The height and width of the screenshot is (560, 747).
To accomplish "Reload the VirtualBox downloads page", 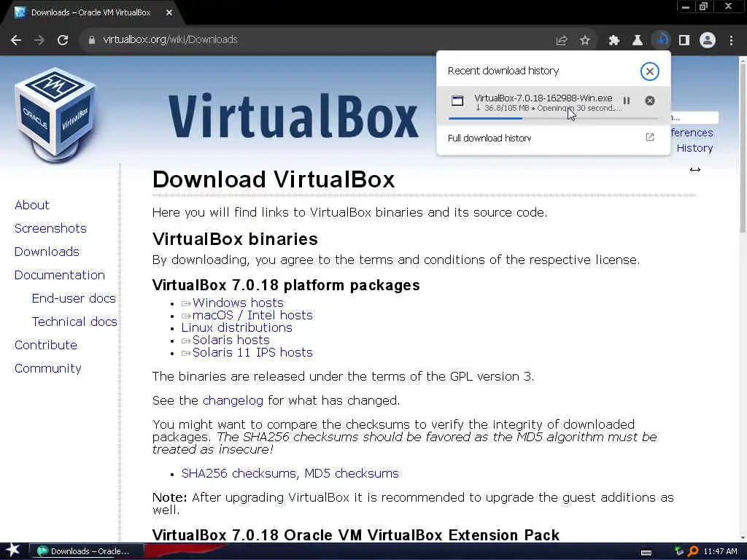I will click(x=63, y=40).
